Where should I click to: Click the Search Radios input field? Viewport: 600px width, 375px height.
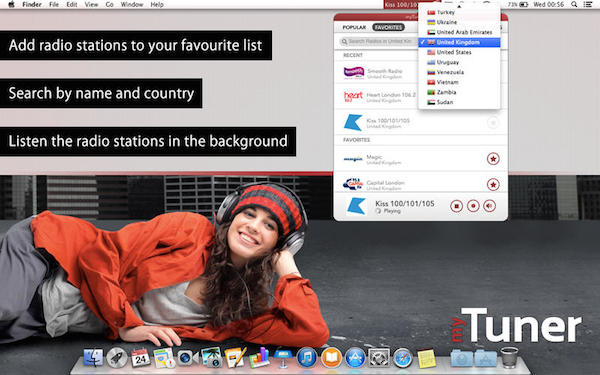coord(378,41)
